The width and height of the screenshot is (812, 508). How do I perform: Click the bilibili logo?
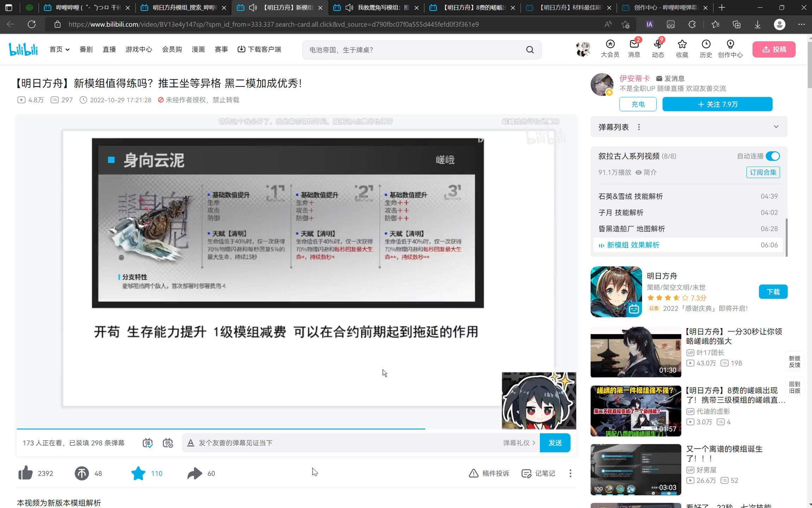[23, 49]
